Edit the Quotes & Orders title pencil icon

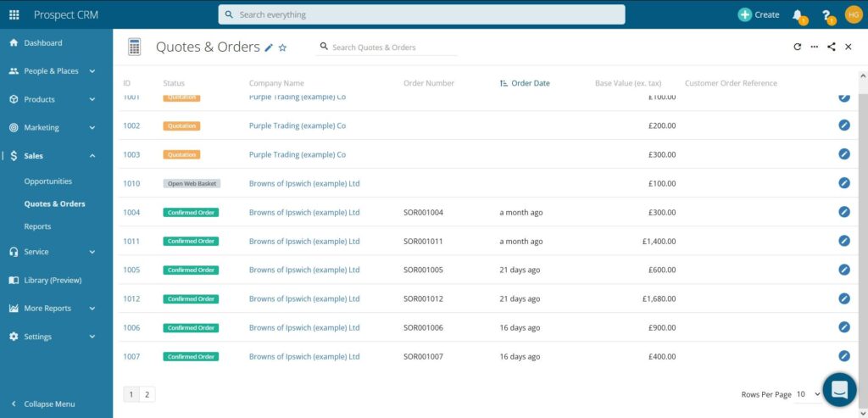click(x=269, y=47)
